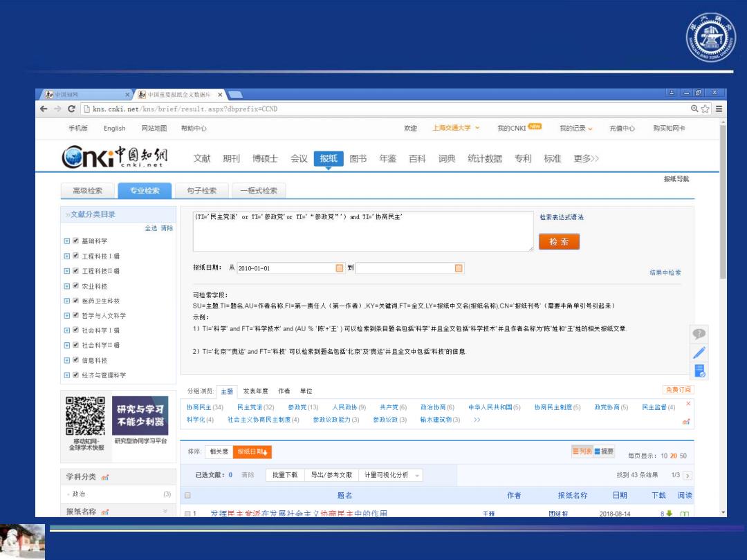Close the 中国重要报纸全文数据库 browser tab
The height and width of the screenshot is (560, 747).
tap(220, 95)
